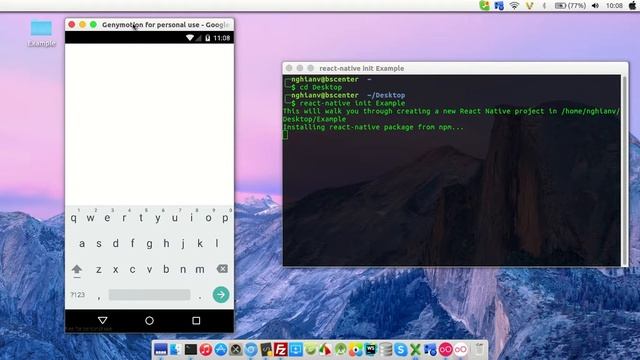Click the emulator status bar time 11:08
The width and height of the screenshot is (640, 360).
click(x=222, y=38)
